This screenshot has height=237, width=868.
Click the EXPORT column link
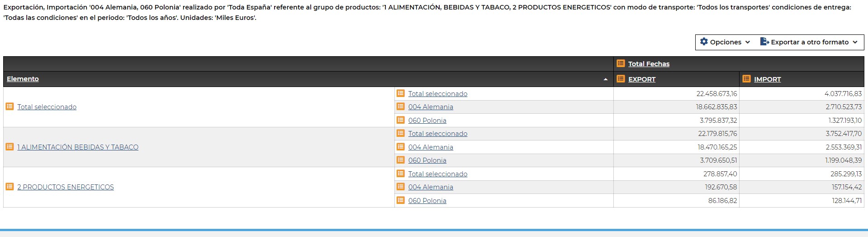tap(642, 79)
